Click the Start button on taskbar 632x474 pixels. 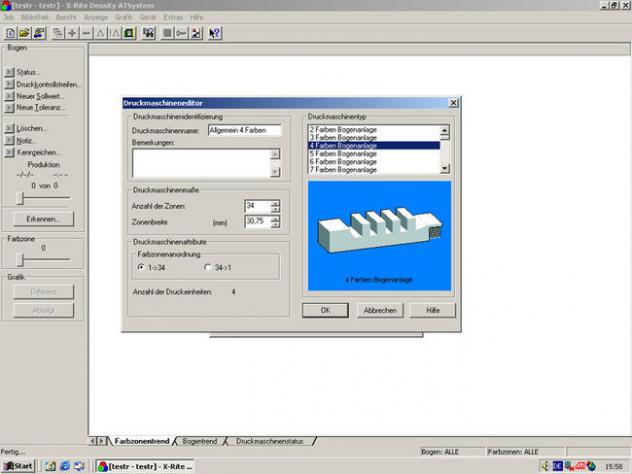tap(18, 466)
